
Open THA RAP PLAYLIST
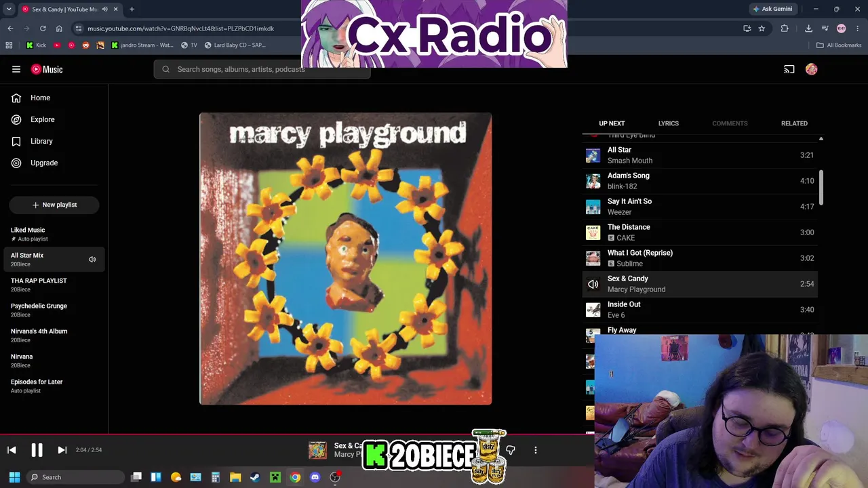[x=54, y=285]
